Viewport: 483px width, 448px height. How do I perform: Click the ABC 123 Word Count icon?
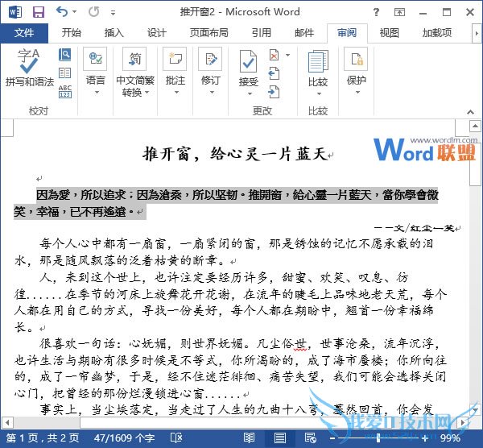(x=64, y=92)
